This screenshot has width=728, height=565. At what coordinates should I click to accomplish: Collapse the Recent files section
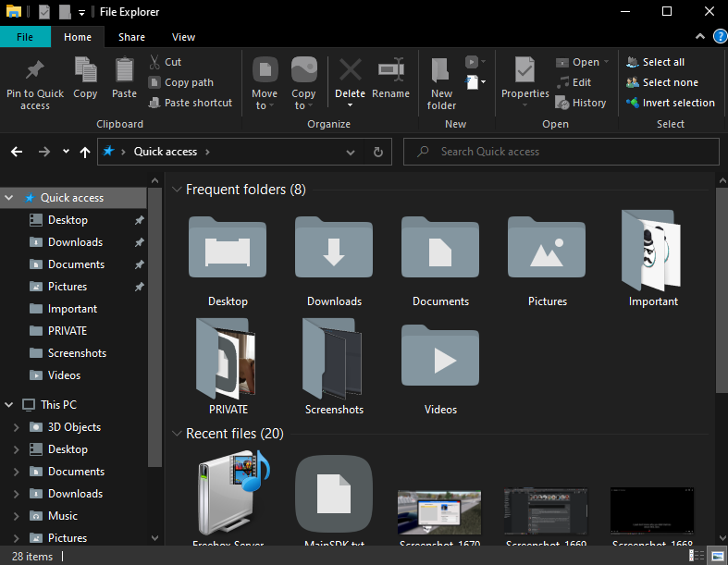177,434
